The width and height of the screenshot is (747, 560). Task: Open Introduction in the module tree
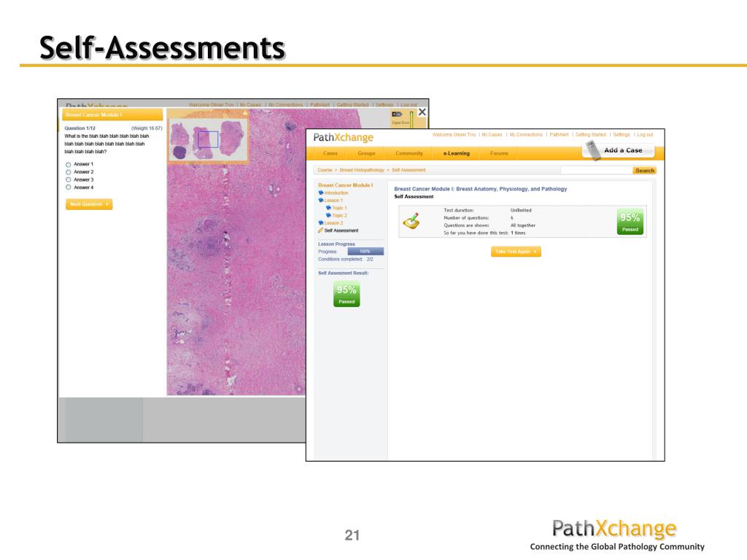pyautogui.click(x=336, y=192)
